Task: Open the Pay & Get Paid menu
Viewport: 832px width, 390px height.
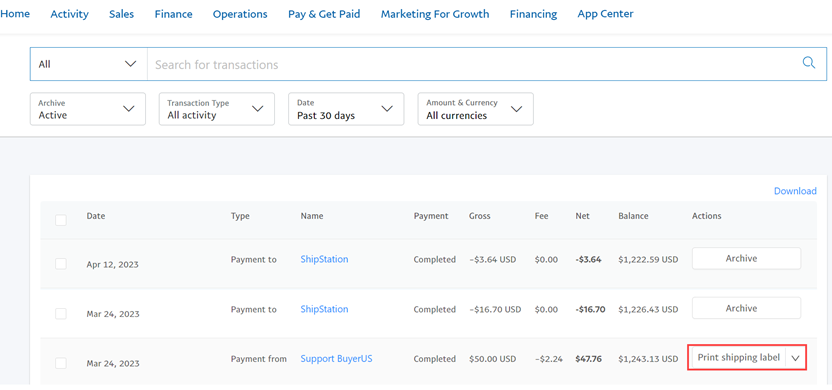Action: (x=324, y=14)
